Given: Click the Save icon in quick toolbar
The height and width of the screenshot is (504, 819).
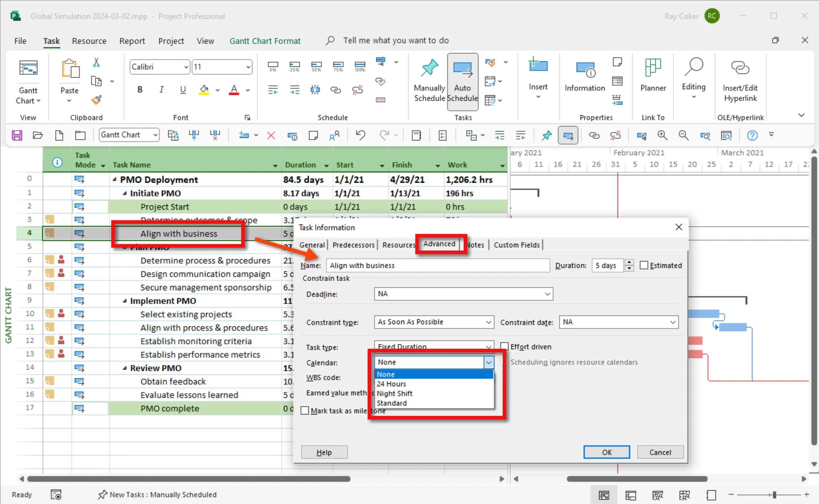Looking at the screenshot, I should pyautogui.click(x=17, y=135).
